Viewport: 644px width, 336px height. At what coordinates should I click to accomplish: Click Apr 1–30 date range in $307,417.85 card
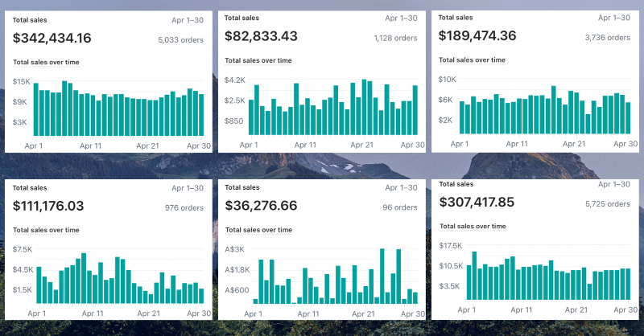pyautogui.click(x=614, y=184)
